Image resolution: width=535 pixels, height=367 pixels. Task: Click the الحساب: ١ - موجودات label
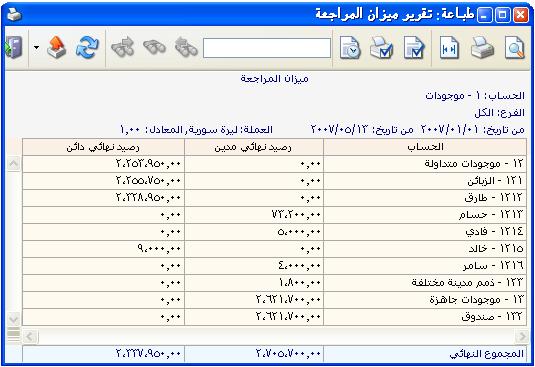475,96
